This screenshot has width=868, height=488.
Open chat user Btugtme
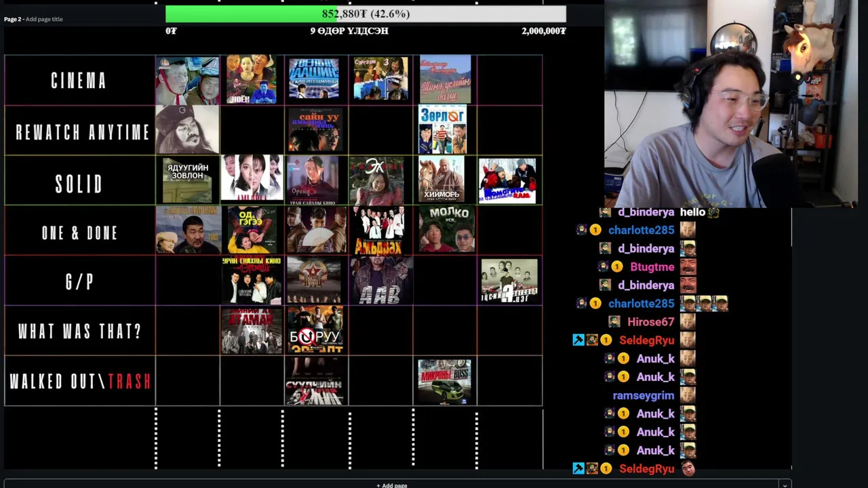[652, 267]
